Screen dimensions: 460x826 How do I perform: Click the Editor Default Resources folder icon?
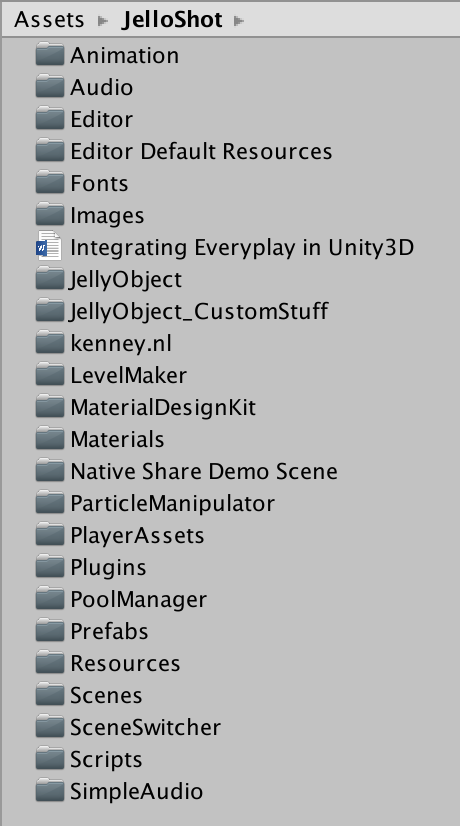[x=50, y=151]
